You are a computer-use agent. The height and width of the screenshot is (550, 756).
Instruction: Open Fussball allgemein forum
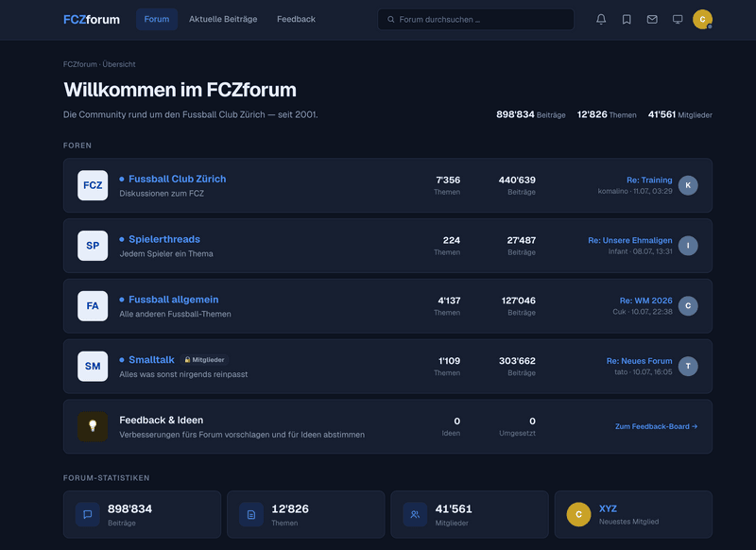[173, 300]
